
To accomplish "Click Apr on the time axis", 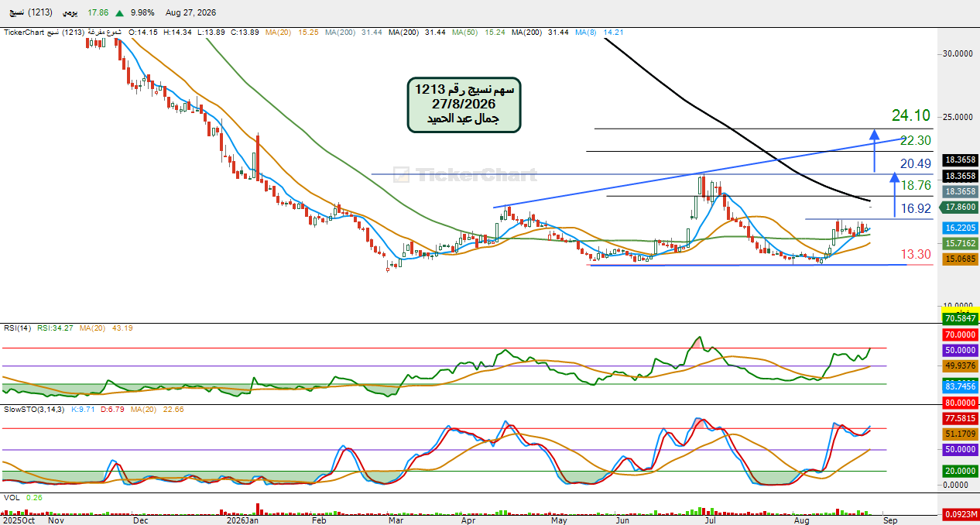I will [468, 520].
